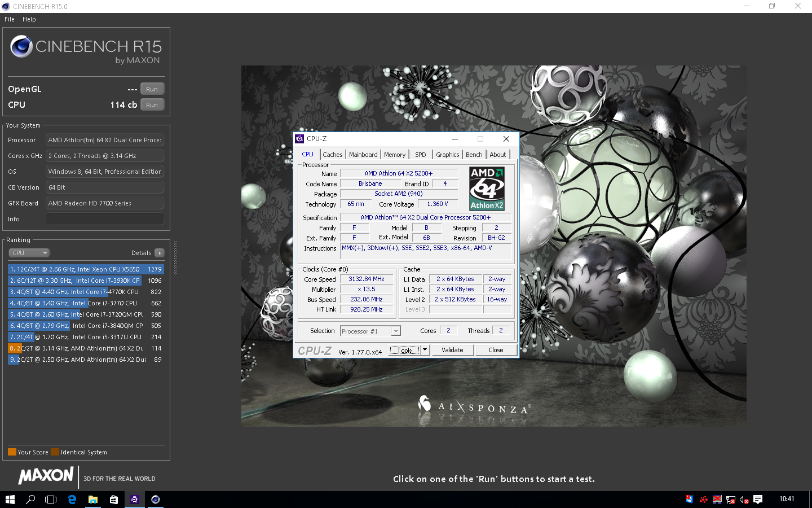
Task: Select ranking row 8 with score 114
Action: (86, 348)
